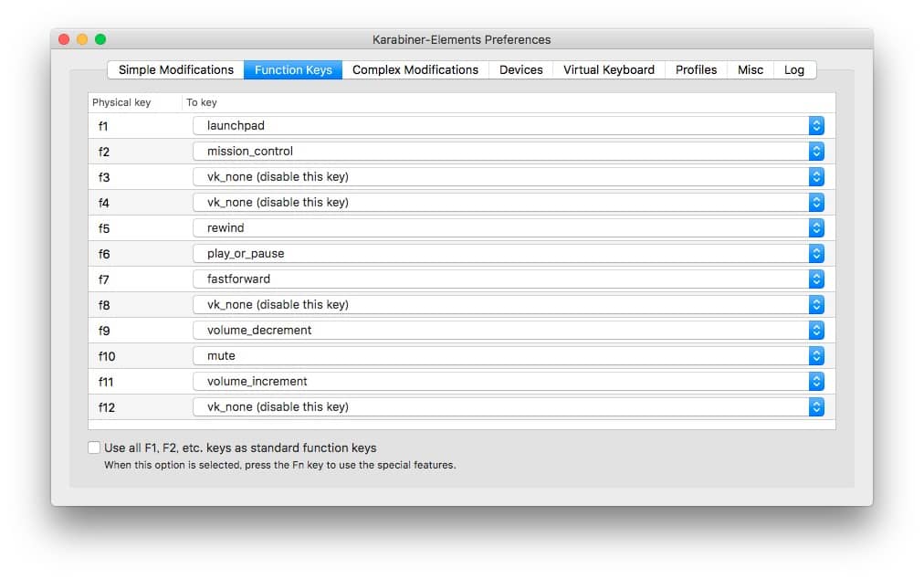Open the f9 volume_decrement dropdown
This screenshot has width=924, height=579.
coord(508,331)
